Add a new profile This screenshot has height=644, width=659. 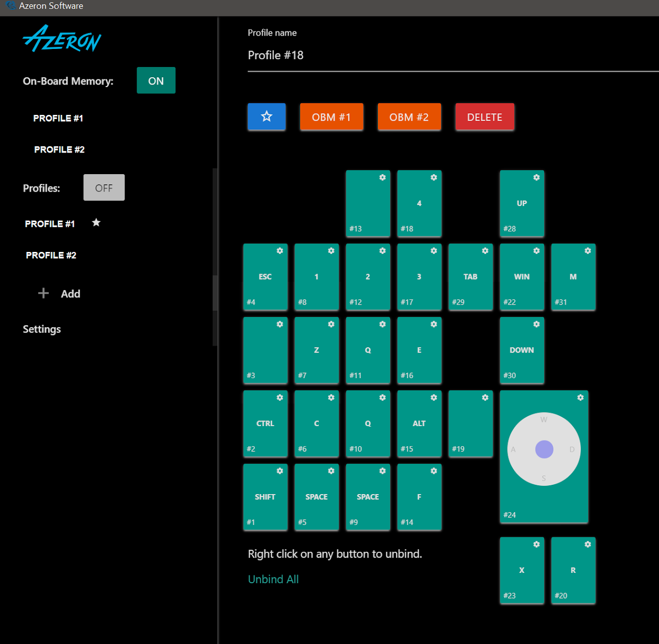pyautogui.click(x=59, y=294)
